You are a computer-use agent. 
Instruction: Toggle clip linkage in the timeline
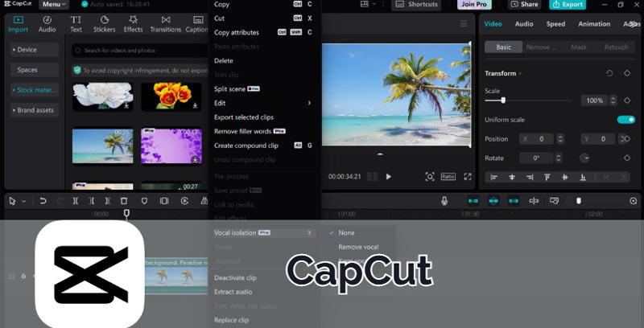pos(514,201)
